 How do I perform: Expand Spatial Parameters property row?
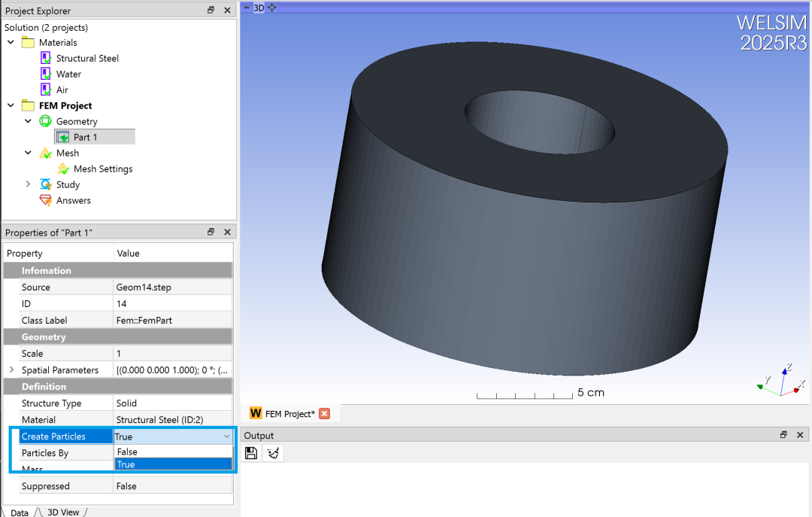(x=11, y=370)
